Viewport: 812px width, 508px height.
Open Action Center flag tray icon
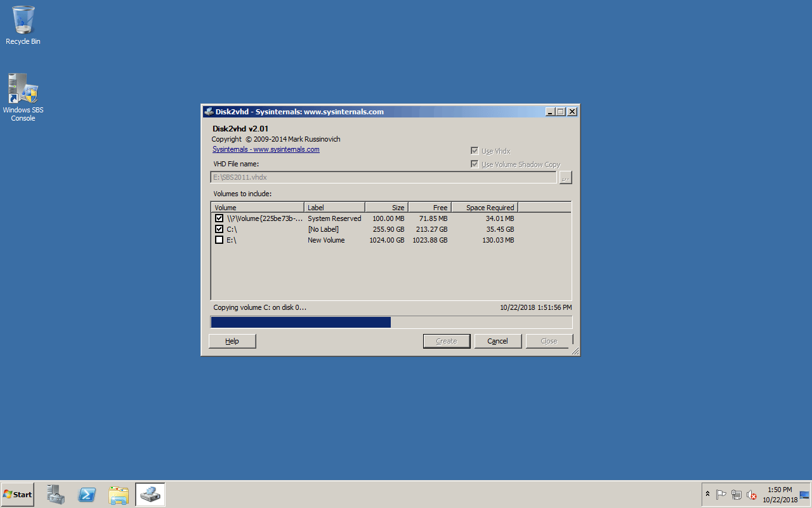pyautogui.click(x=721, y=495)
